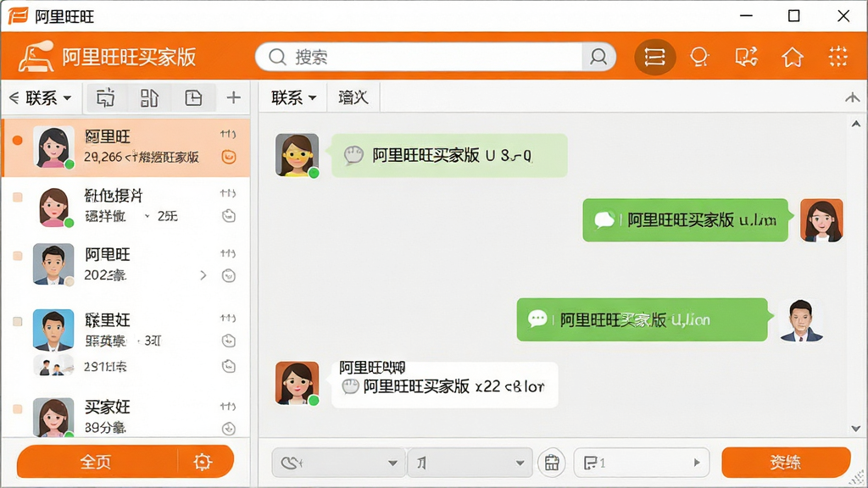Click the 搜索 search input field
The image size is (868, 488).
[436, 57]
